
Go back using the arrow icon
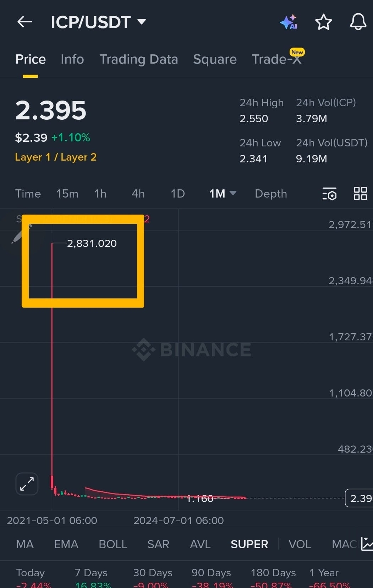(25, 22)
